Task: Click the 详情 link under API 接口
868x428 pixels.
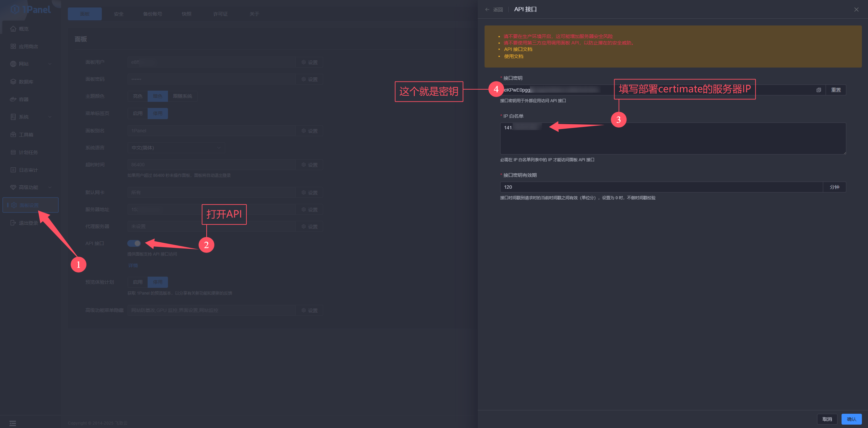Action: [x=133, y=266]
